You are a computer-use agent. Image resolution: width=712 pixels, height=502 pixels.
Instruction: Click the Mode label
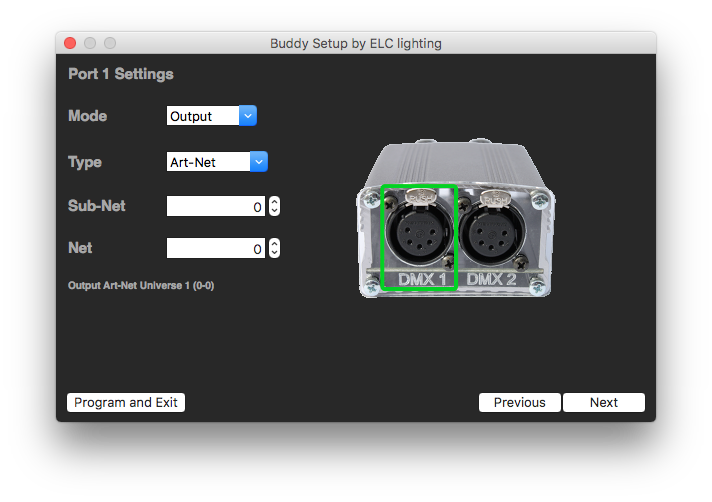pyautogui.click(x=88, y=116)
